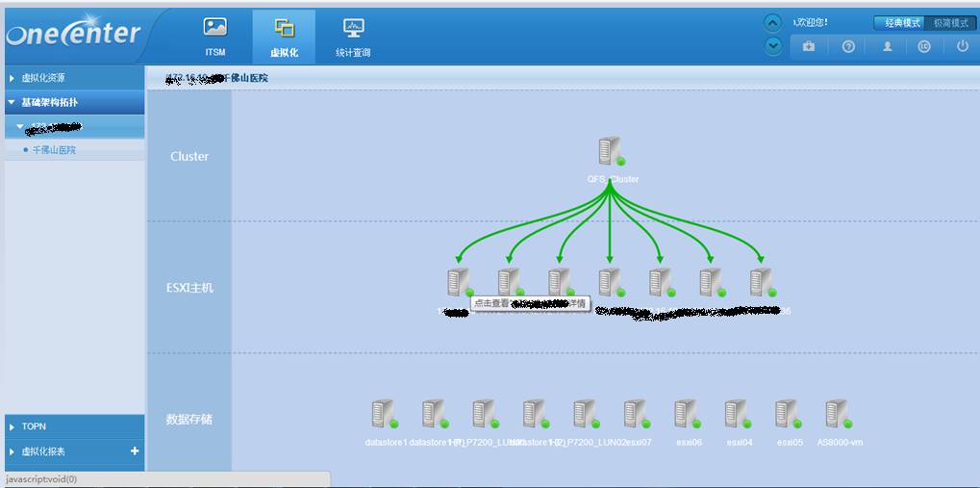This screenshot has height=488, width=980.
Task: Open help via the question mark icon
Action: (848, 46)
